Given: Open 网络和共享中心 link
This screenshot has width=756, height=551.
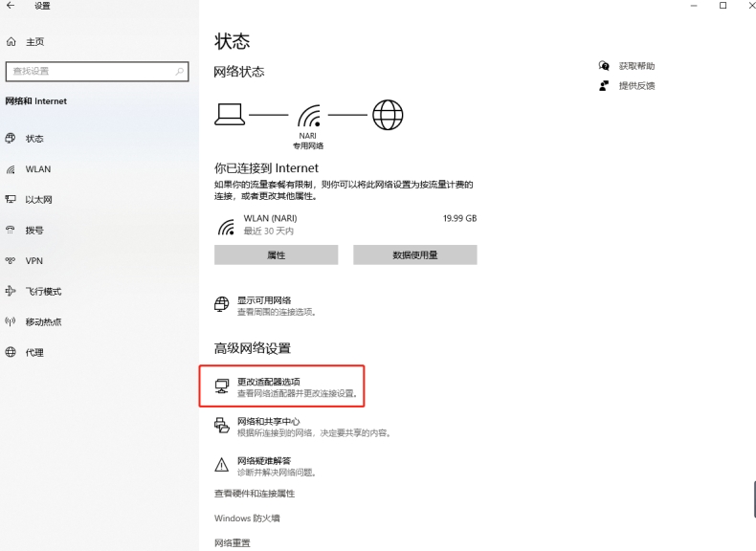Looking at the screenshot, I should (x=268, y=421).
